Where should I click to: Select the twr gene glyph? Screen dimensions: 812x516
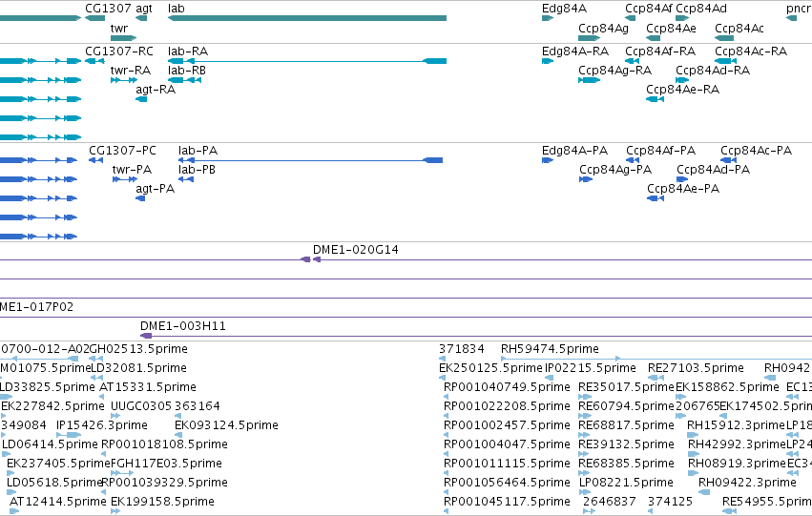coord(123,38)
